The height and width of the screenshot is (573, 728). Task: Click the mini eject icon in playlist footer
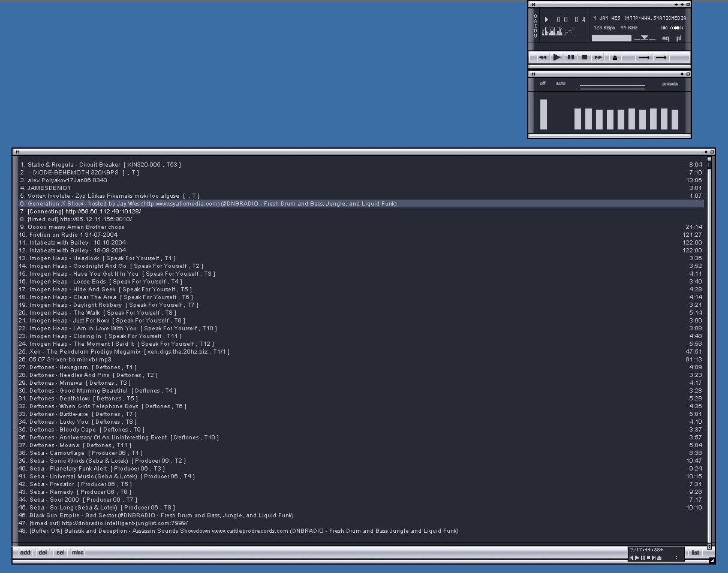660,558
